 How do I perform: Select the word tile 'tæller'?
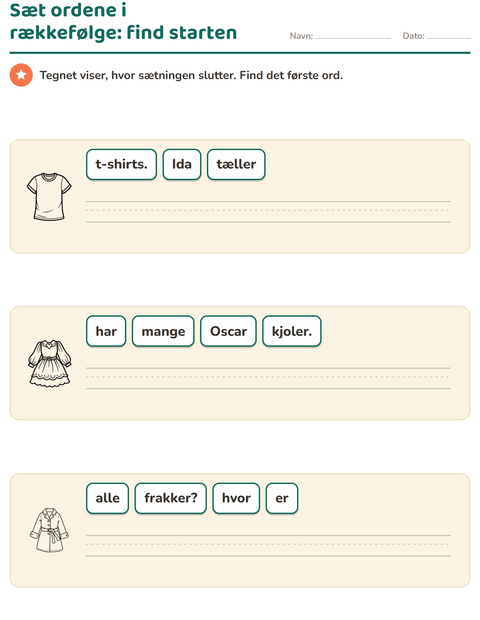pyautogui.click(x=236, y=164)
